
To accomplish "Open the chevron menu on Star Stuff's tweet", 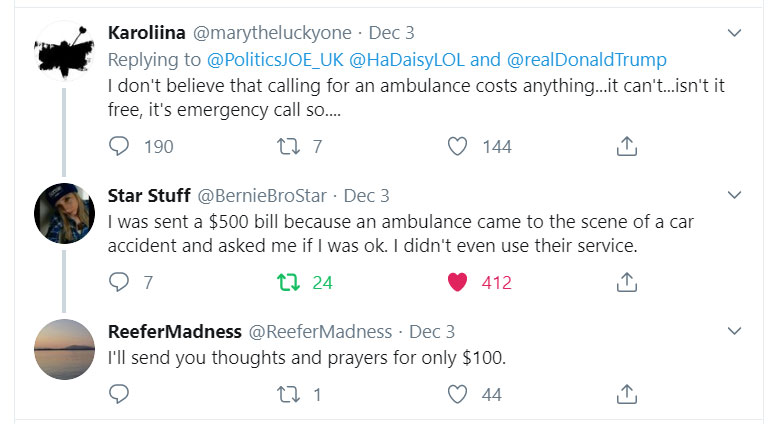I will coord(735,194).
